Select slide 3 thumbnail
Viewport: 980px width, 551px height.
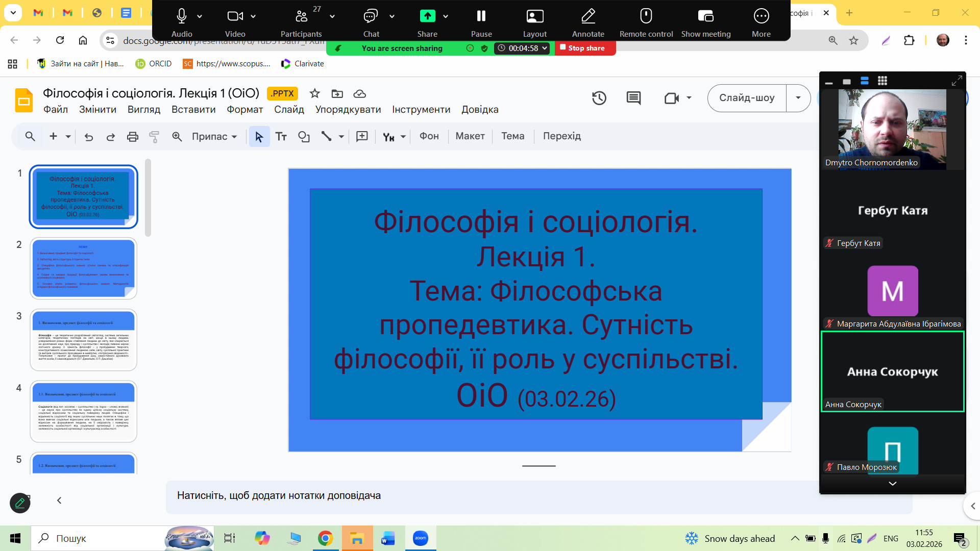pos(84,340)
